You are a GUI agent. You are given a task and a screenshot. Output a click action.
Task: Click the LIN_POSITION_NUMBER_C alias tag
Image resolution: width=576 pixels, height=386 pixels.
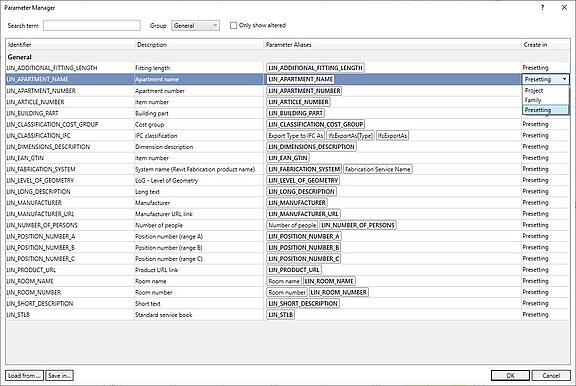tap(304, 259)
